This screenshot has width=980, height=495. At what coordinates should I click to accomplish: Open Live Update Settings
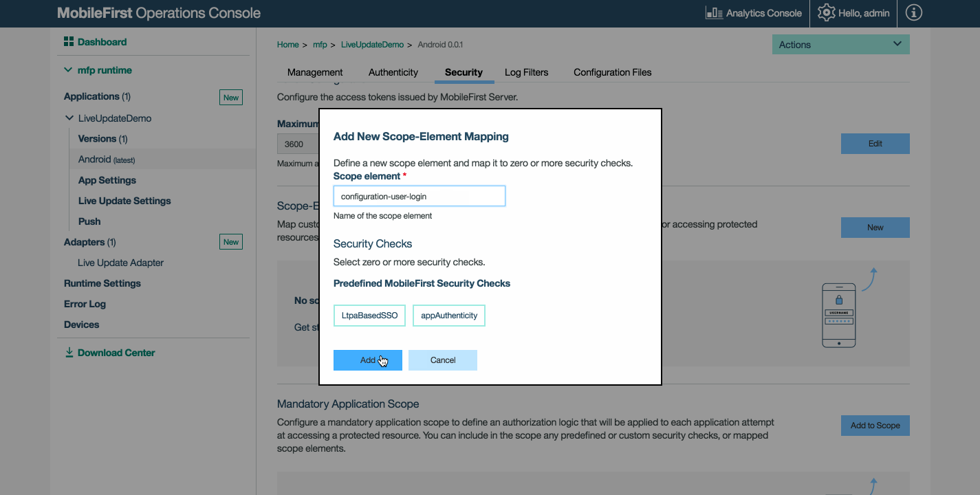(x=124, y=201)
